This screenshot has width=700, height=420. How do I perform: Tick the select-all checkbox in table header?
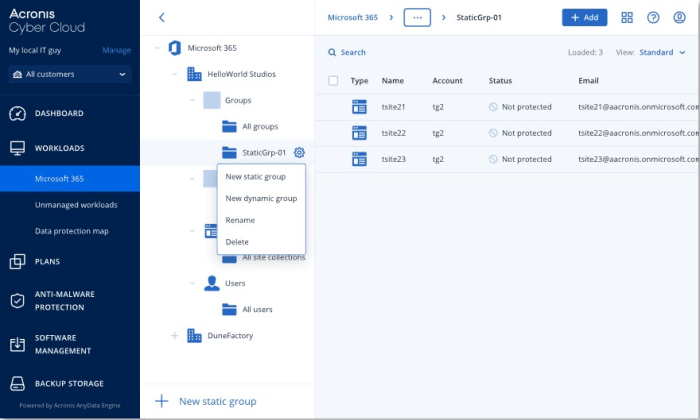333,81
